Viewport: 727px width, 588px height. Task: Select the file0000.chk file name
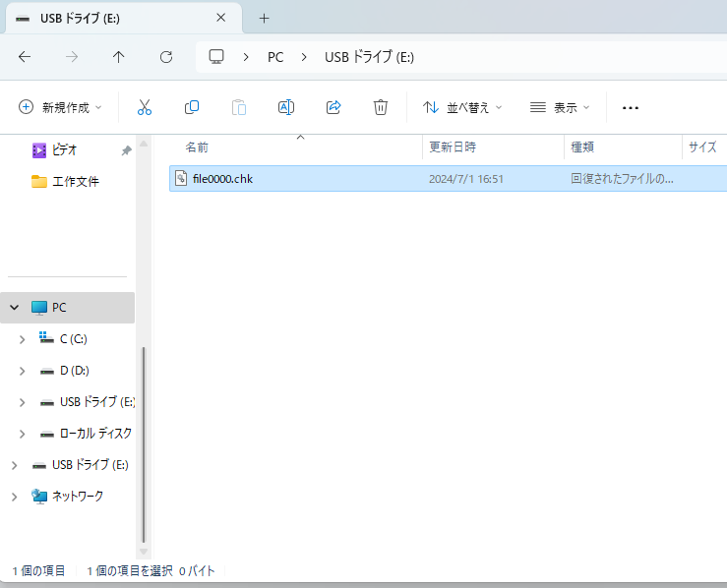point(222,179)
